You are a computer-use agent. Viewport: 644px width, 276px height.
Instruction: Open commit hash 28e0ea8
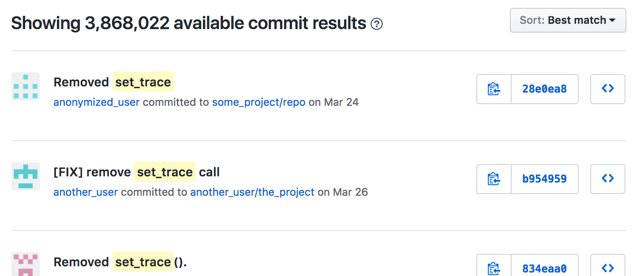click(x=544, y=89)
